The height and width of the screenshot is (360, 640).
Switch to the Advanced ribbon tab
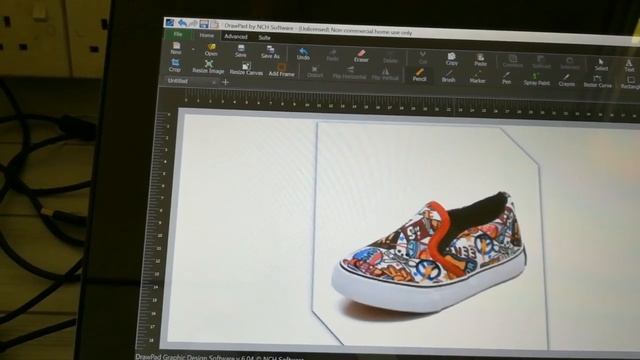[x=236, y=37]
